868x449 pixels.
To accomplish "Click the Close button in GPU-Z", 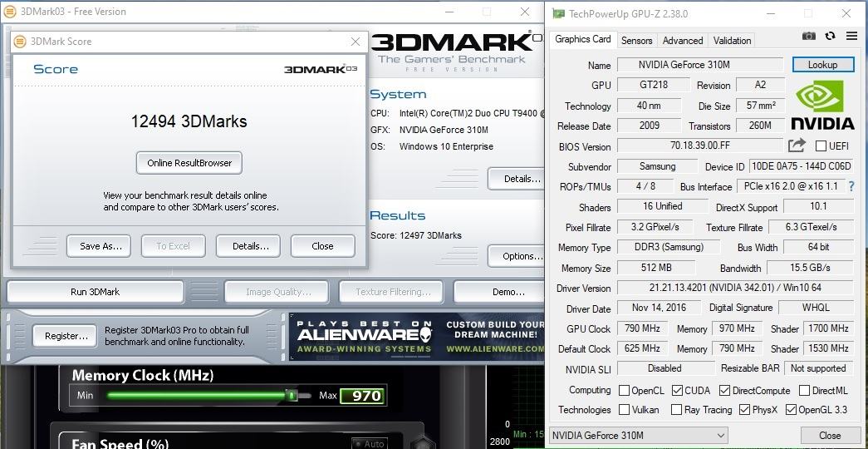I will click(830, 436).
